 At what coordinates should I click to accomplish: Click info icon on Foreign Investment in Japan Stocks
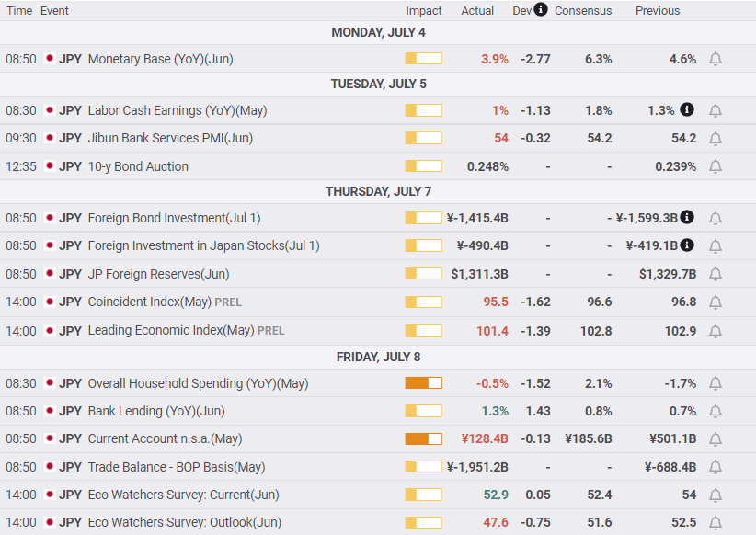click(x=687, y=245)
